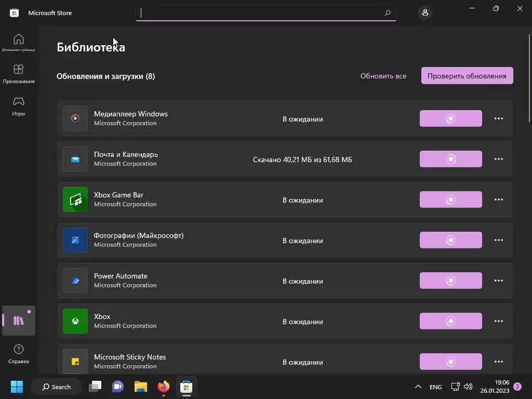
Task: Stop the Почта и Календарь download
Action: [x=450, y=159]
